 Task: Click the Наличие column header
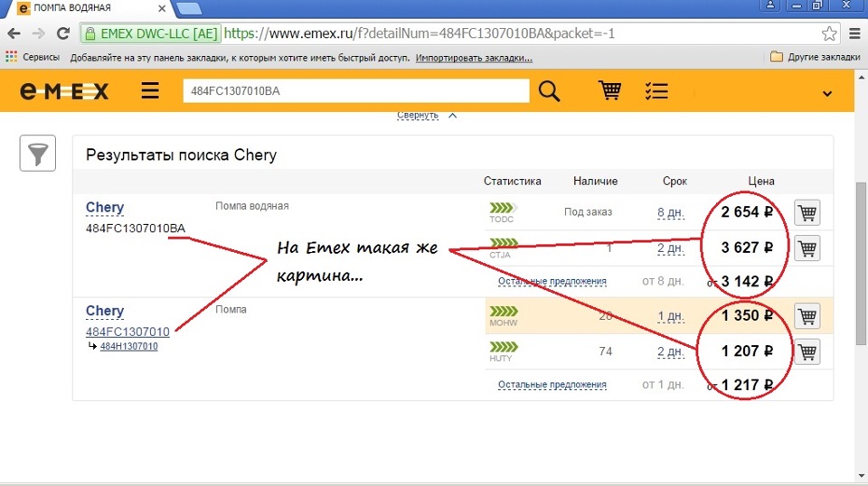(x=595, y=181)
